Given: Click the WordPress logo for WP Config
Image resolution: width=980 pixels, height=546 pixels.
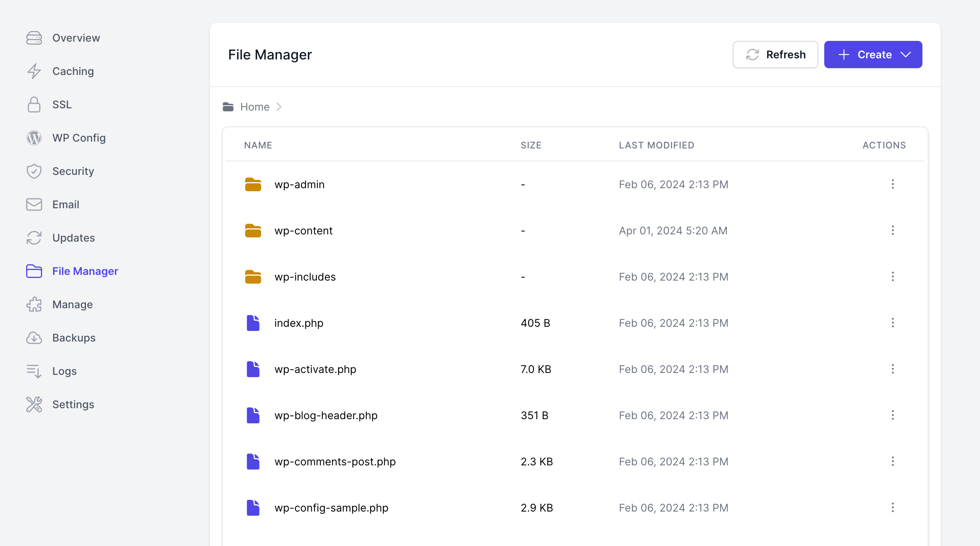Looking at the screenshot, I should click(x=34, y=138).
